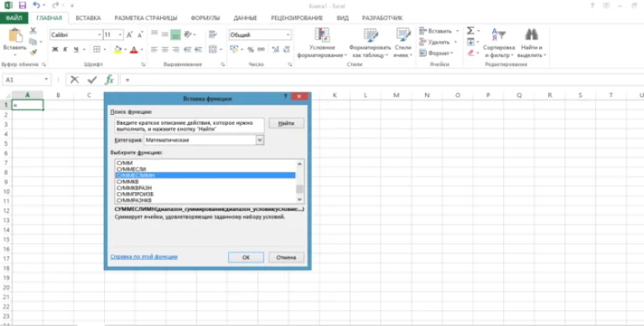
Task: Switch to the РАЗРАБОТЧИК tab
Action: click(382, 18)
